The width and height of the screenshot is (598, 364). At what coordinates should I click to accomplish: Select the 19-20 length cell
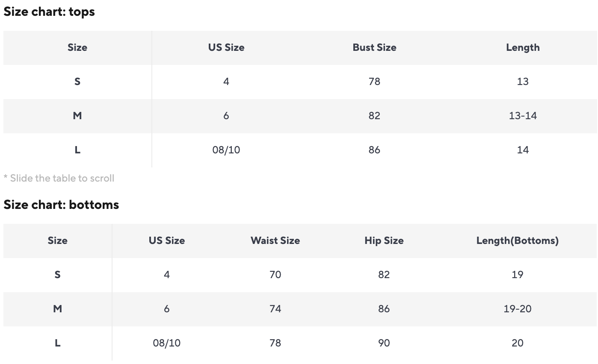pyautogui.click(x=517, y=309)
